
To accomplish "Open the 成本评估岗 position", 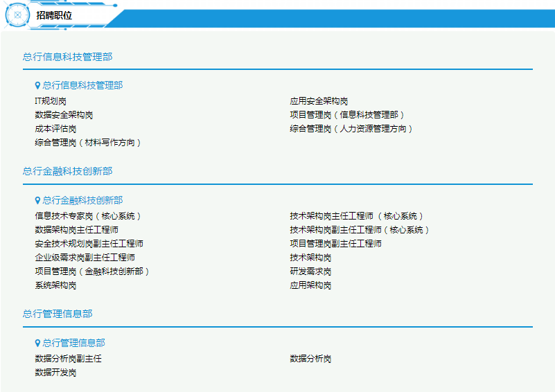I will pyautogui.click(x=55, y=129).
